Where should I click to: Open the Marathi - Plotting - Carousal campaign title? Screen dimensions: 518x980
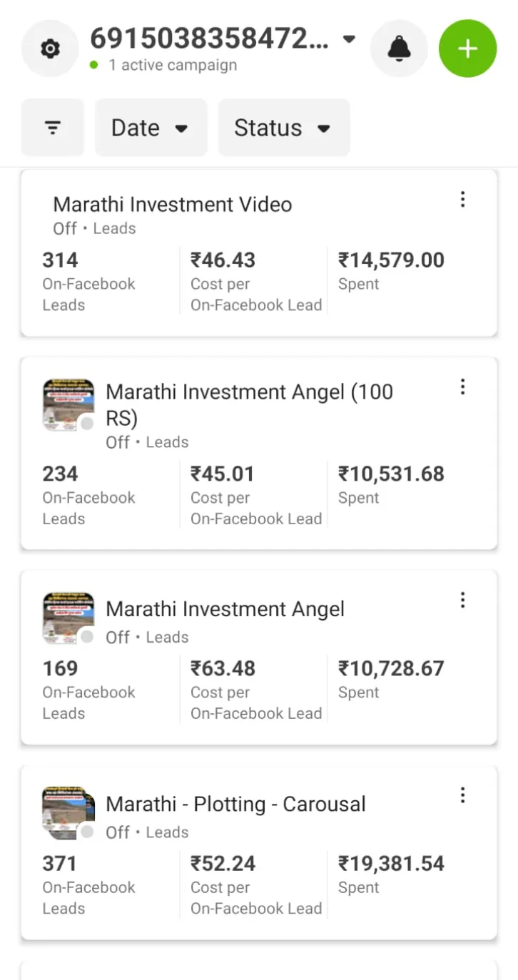(x=235, y=804)
